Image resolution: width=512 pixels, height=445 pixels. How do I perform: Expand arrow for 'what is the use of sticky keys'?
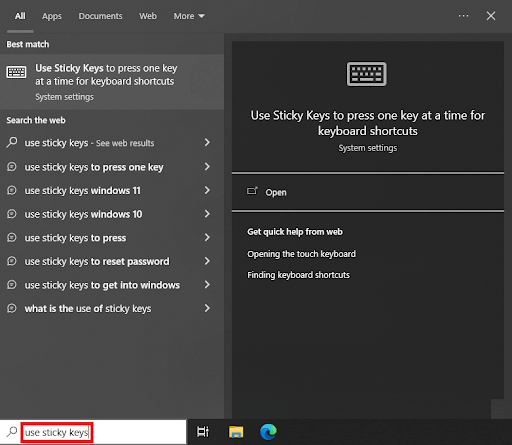tap(207, 308)
